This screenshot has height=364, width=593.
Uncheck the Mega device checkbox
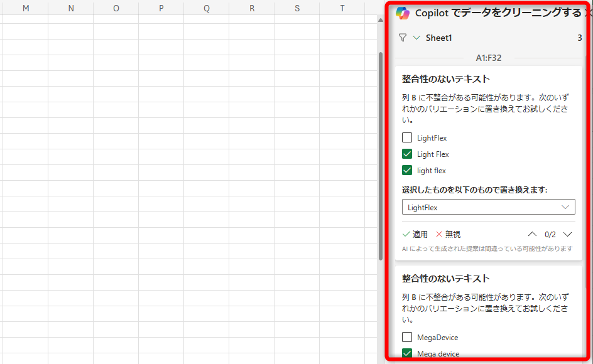coord(407,353)
